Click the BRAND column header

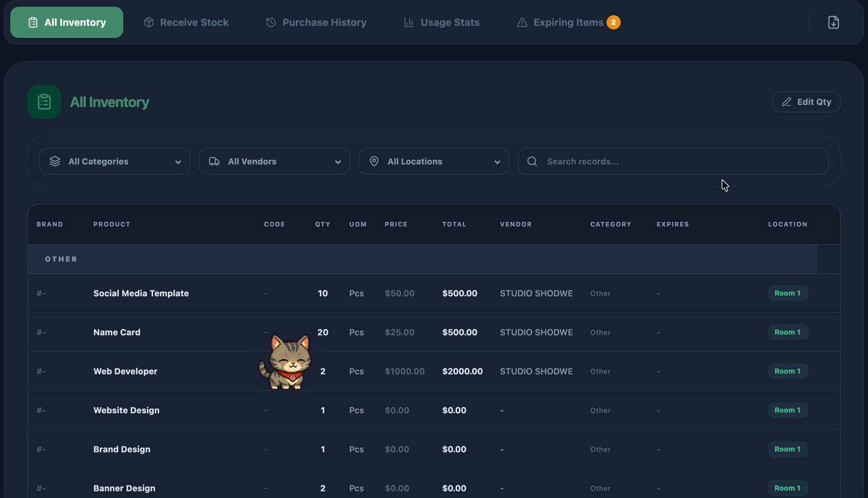point(50,224)
